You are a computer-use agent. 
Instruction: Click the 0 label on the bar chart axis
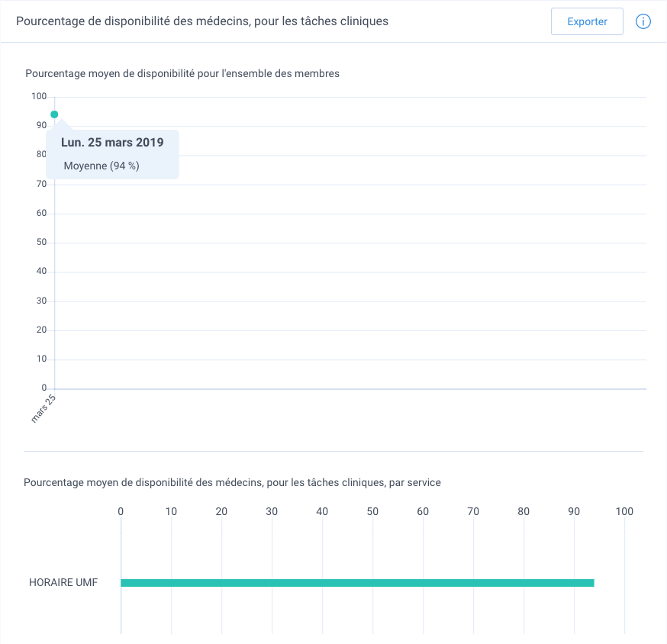point(121,511)
